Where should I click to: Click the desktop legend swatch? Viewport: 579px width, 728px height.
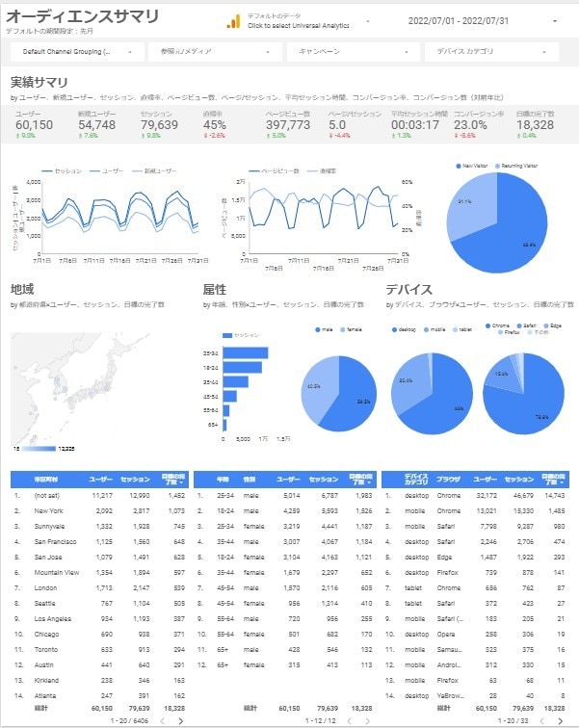tap(394, 329)
